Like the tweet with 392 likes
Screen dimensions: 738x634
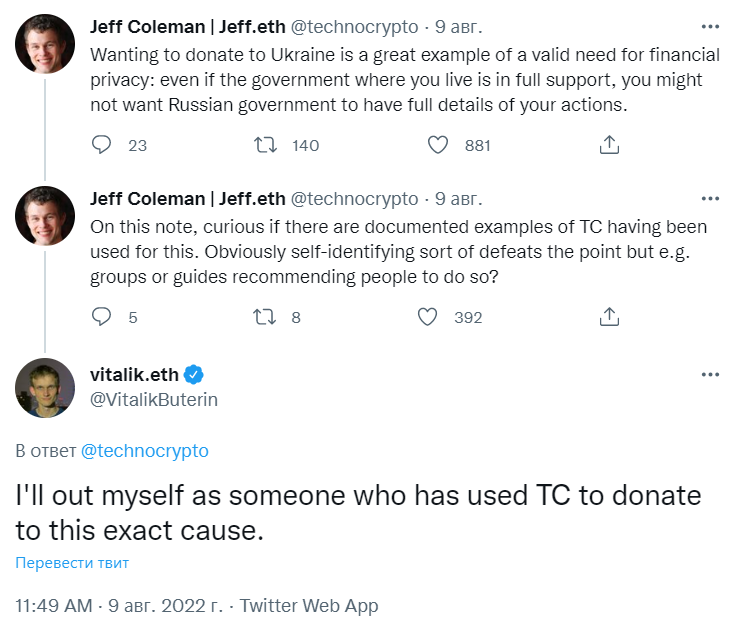(x=427, y=317)
